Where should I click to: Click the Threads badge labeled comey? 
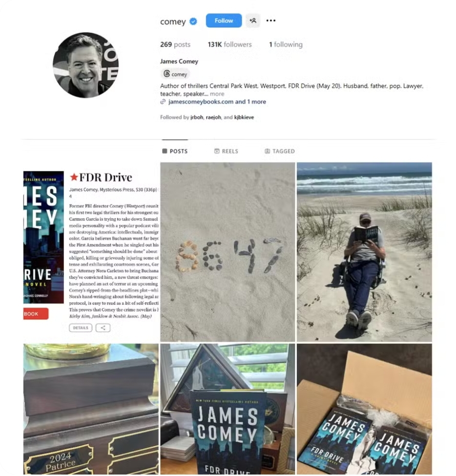(175, 74)
